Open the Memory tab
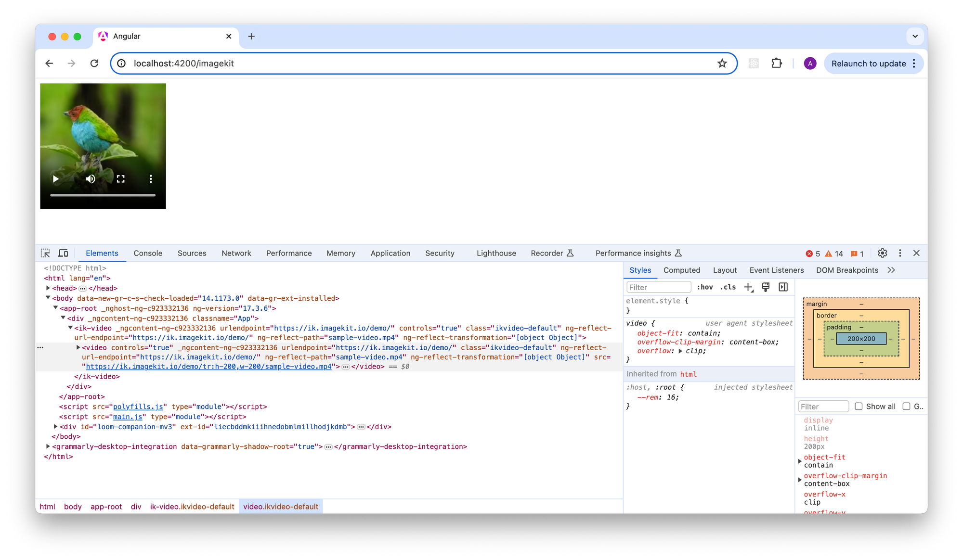Screen dimensions: 963x560 point(341,253)
